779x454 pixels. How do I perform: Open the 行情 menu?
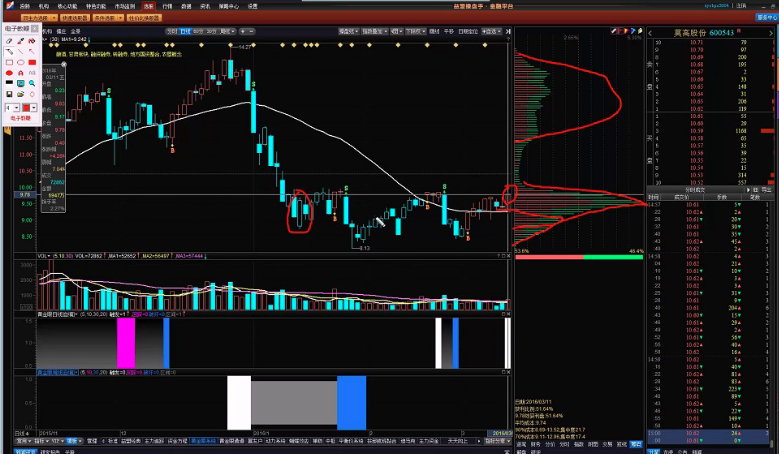(167, 6)
